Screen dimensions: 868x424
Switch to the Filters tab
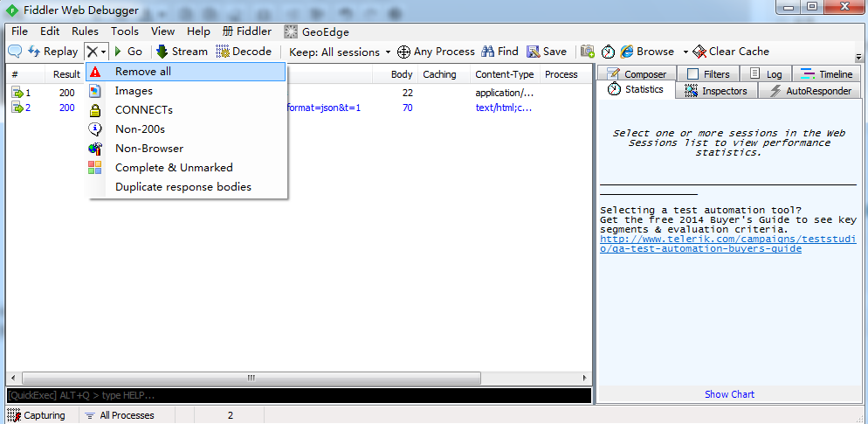pos(709,73)
